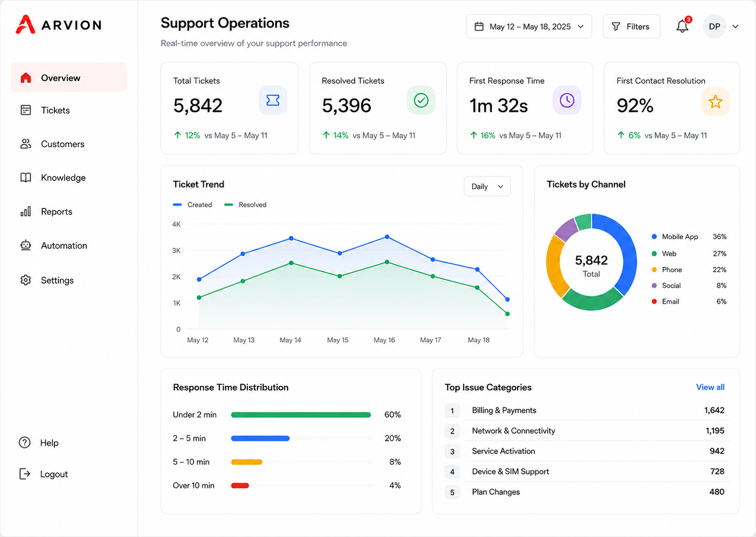Screen dimensions: 756x537
Task: Click the DP user avatar
Action: coord(714,26)
